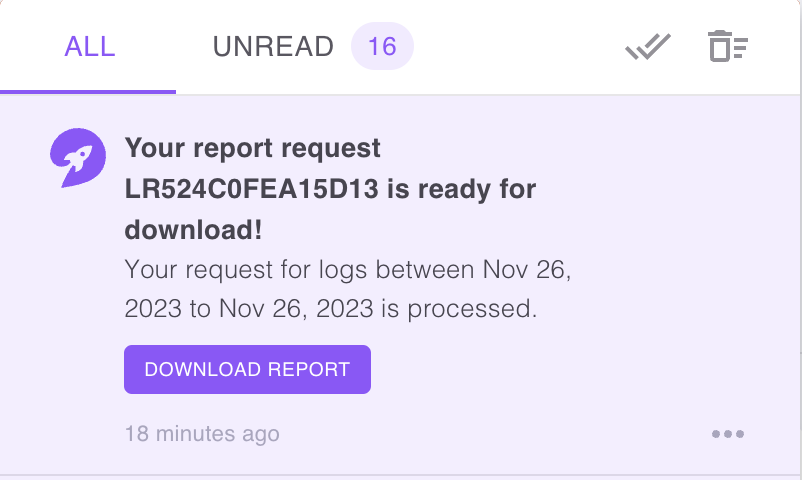This screenshot has width=802, height=480.
Task: Click the empty header space between UNREAD and icons
Action: tap(515, 47)
